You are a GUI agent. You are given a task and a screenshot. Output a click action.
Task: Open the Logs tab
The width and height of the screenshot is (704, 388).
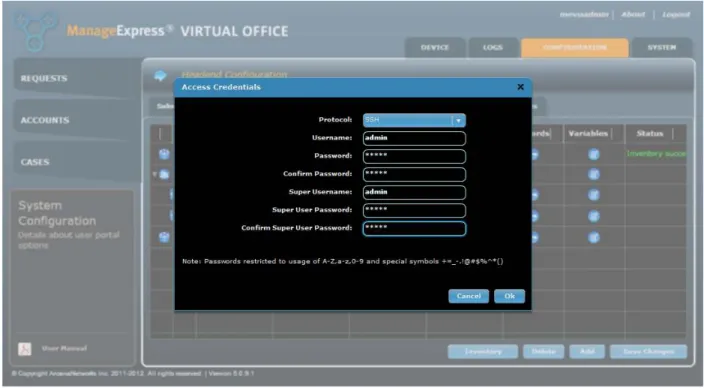493,48
